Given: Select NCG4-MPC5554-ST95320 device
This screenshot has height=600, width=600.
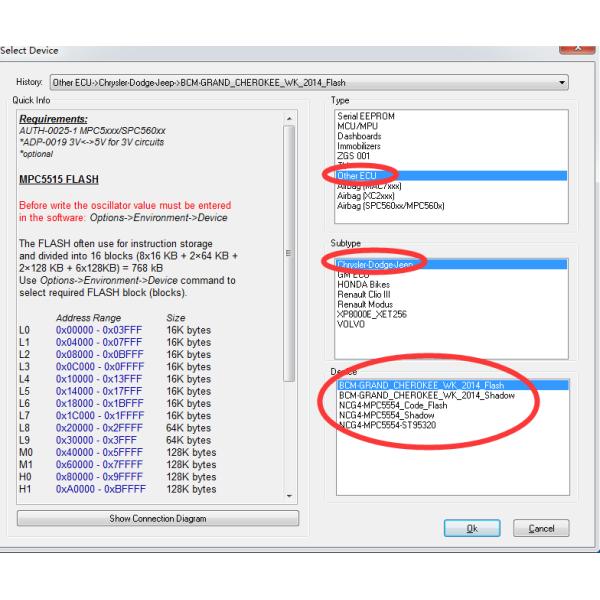Looking at the screenshot, I should tap(388, 425).
